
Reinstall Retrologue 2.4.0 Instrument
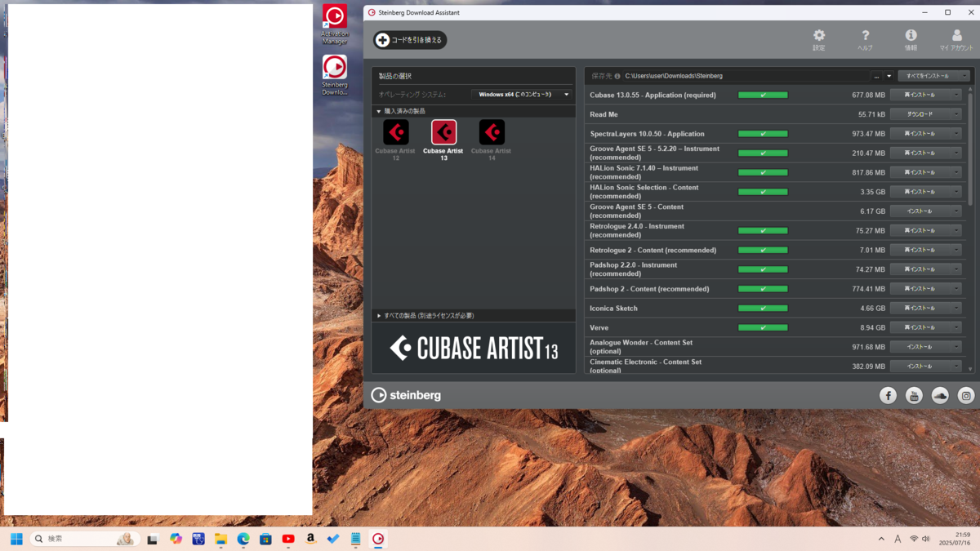click(x=920, y=231)
